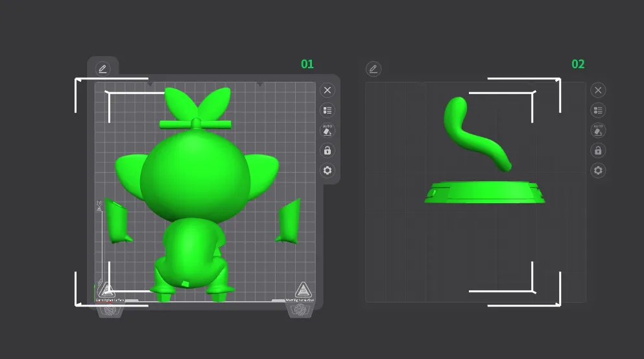Auto-orient objects on plate 01

pyautogui.click(x=328, y=130)
